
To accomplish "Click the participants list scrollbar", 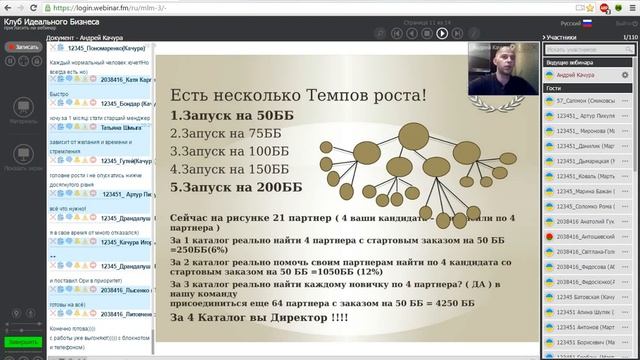I will click(x=635, y=114).
